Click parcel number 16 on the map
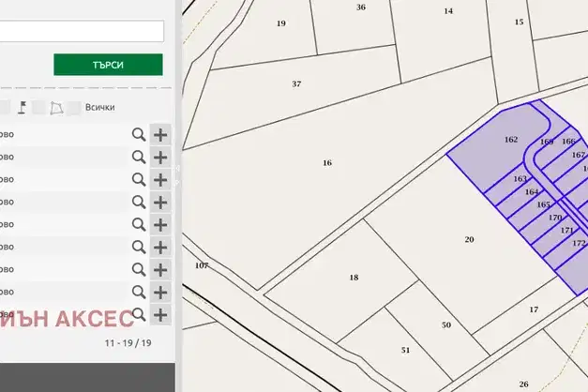588x392 pixels. pyautogui.click(x=327, y=163)
